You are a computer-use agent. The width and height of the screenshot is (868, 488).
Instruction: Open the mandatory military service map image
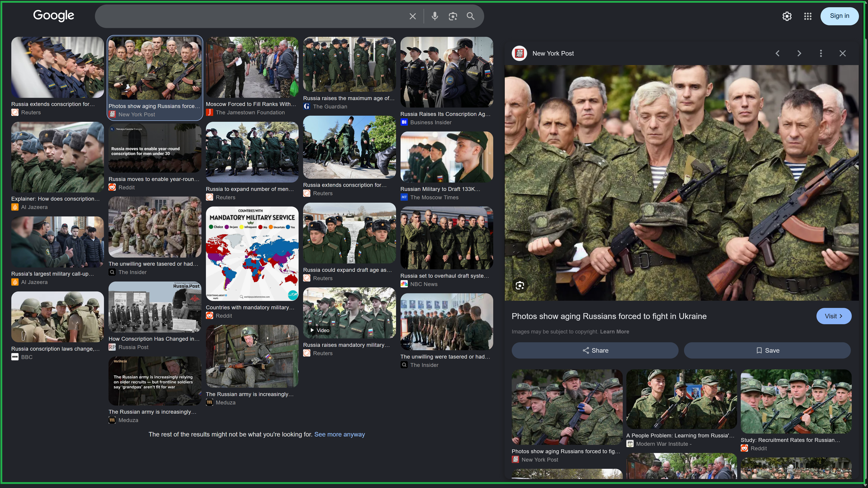click(252, 253)
